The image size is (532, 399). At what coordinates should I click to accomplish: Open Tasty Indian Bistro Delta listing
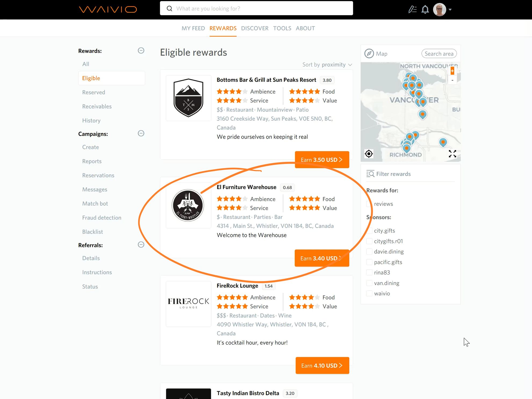pos(248,393)
